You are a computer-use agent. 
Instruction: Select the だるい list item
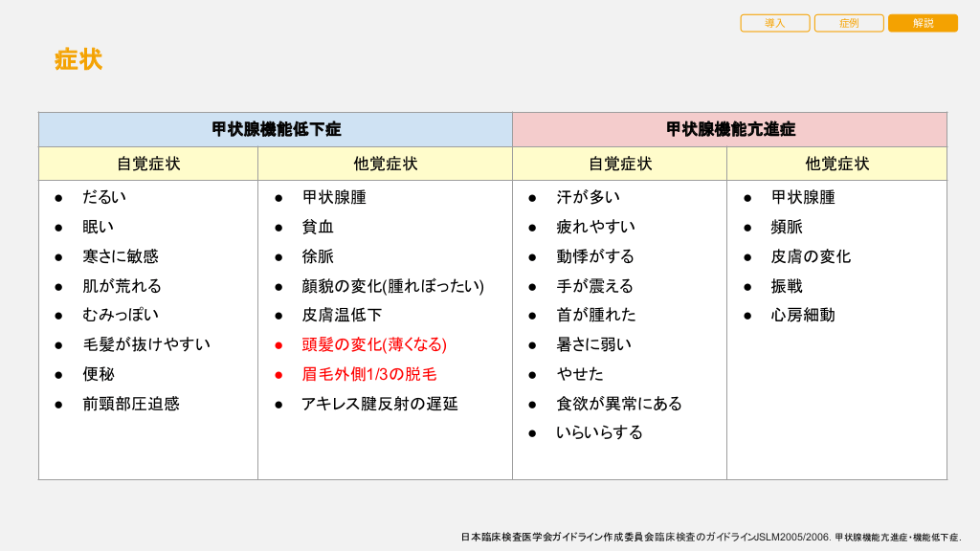tap(104, 197)
